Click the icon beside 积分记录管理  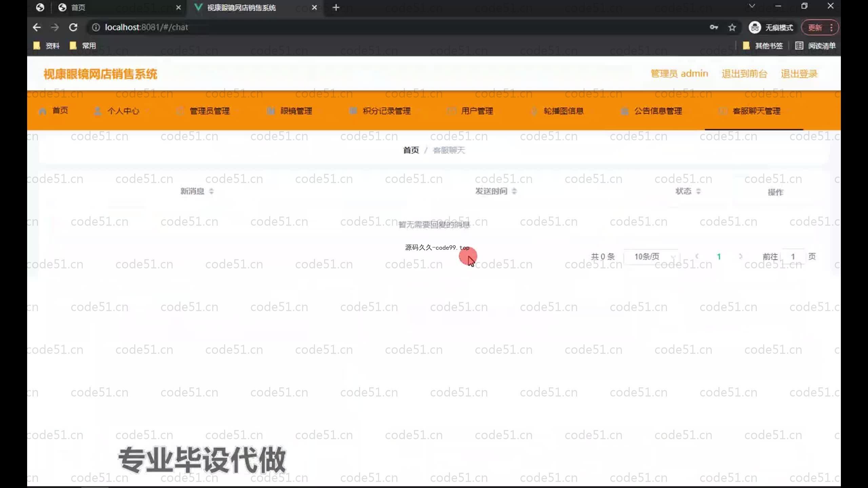[353, 111]
